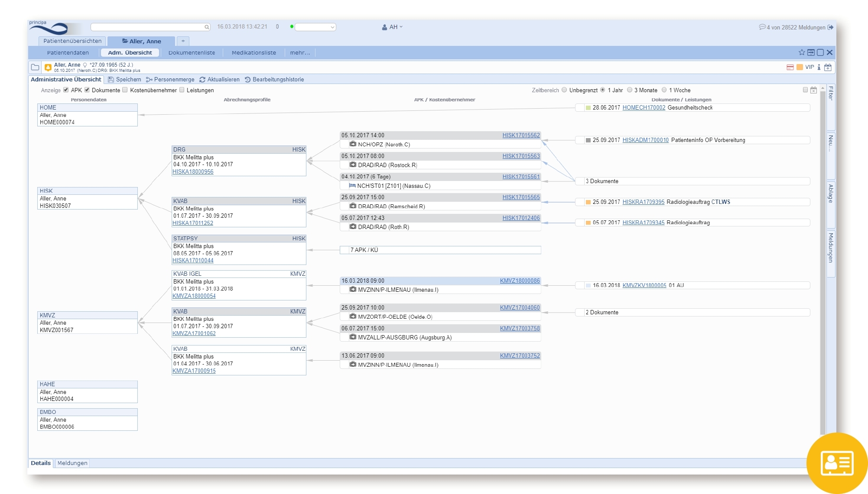Select the 3 Monate time range
Screen dimensions: 868x494
[x=630, y=90]
